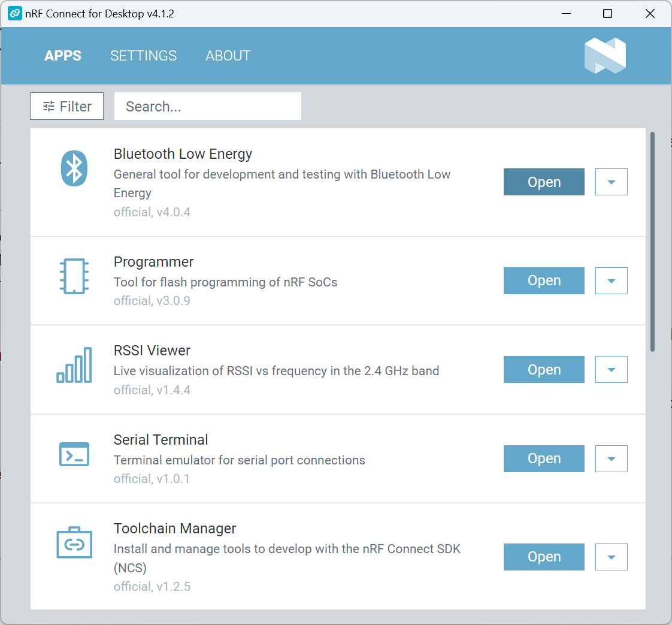Click the Nordic Semiconductor logo
Screen dimensions: 672x625
pos(605,56)
